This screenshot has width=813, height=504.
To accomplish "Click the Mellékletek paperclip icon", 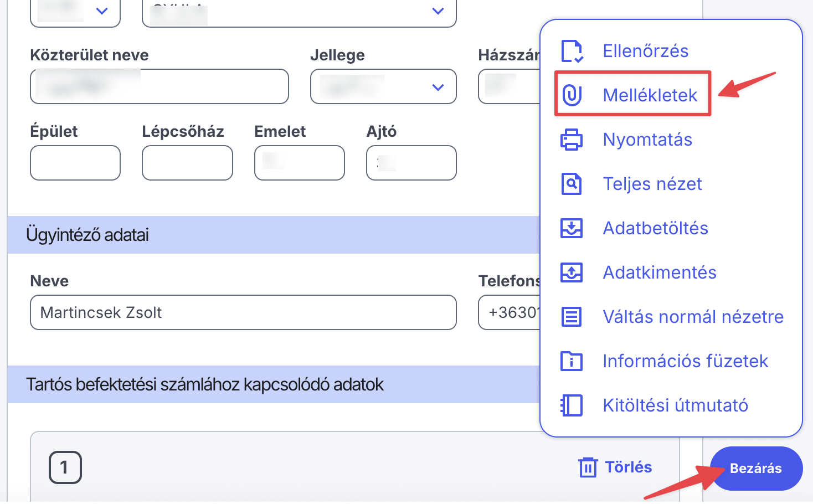I will tap(572, 95).
